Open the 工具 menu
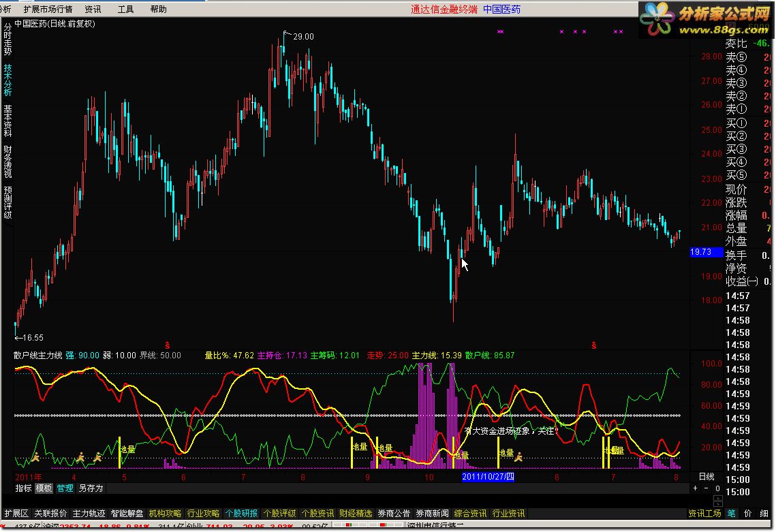776x532 pixels. 126,9
